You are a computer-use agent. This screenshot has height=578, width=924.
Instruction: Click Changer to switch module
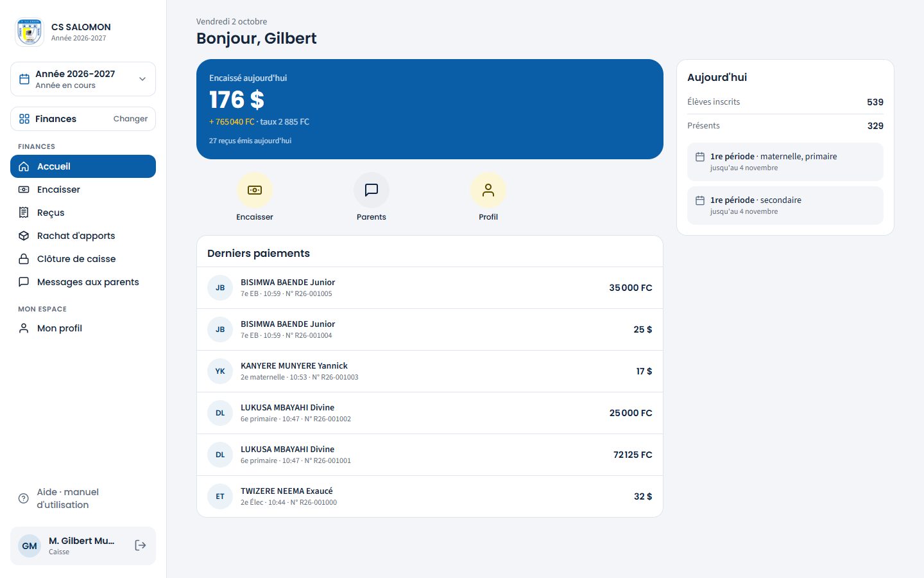(x=130, y=119)
